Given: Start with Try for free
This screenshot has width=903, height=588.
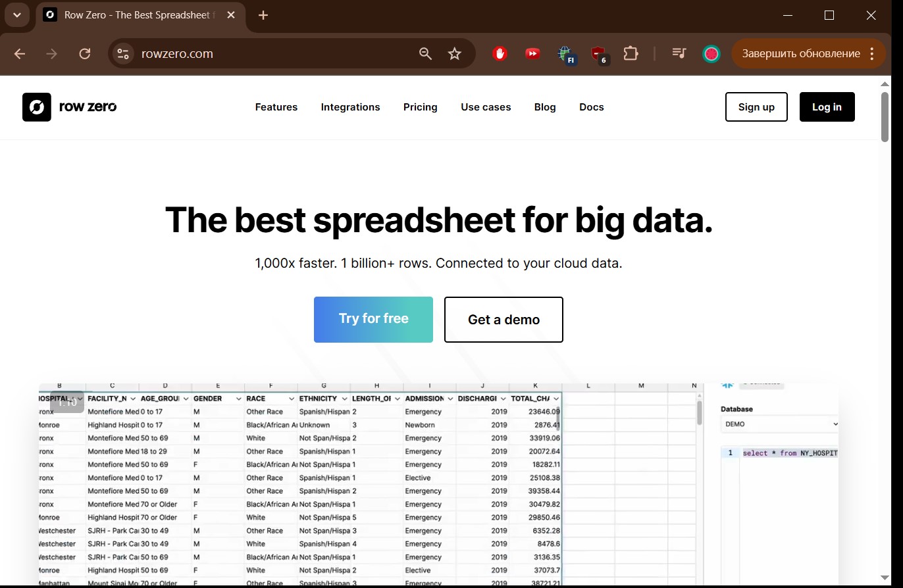Looking at the screenshot, I should [x=373, y=320].
